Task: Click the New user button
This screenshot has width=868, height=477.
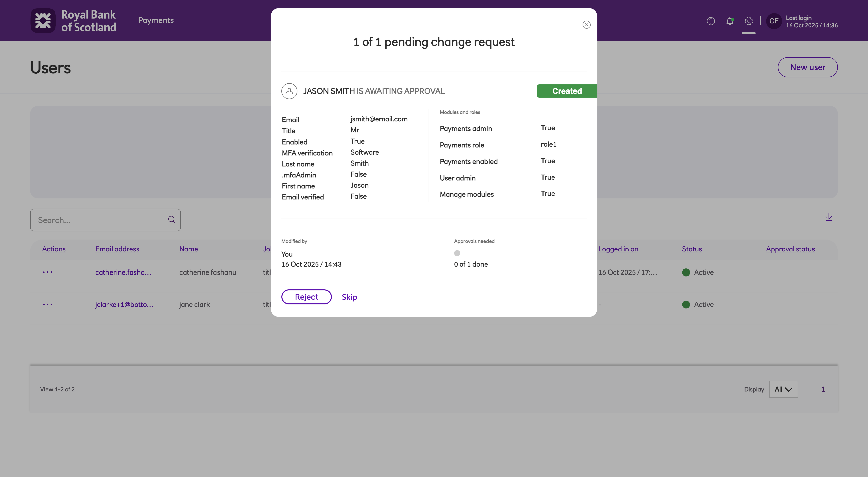Action: 807,67
